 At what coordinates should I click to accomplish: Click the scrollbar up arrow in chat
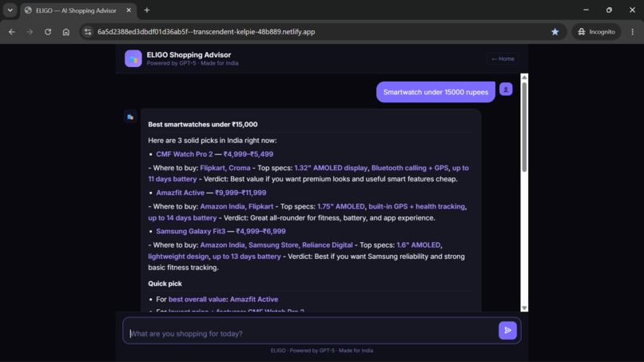click(524, 78)
